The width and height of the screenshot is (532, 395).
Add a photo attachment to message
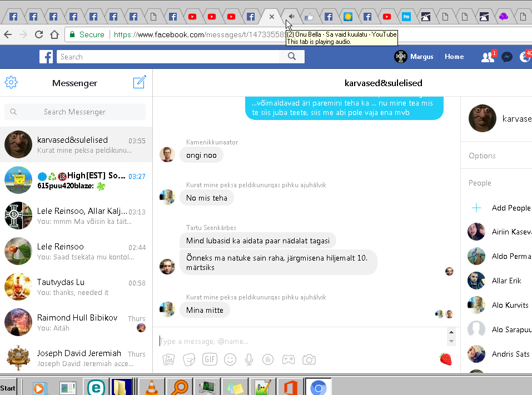coord(168,359)
